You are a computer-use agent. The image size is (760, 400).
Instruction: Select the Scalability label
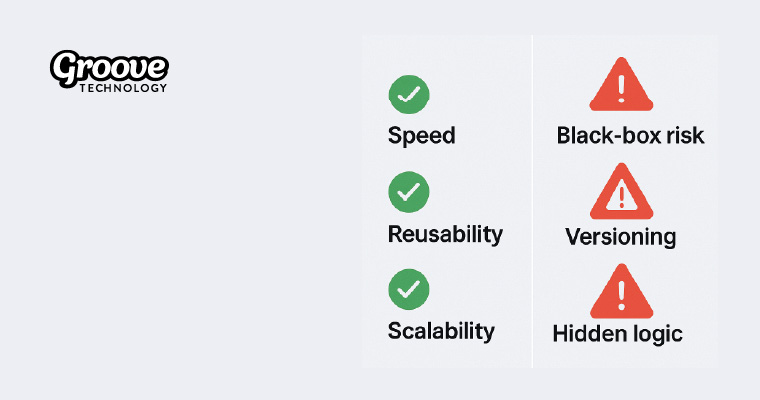click(x=441, y=331)
